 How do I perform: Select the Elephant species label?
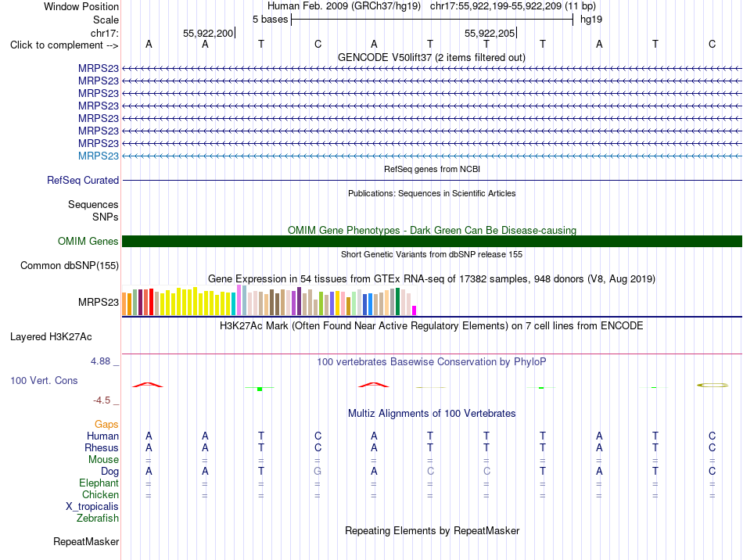tap(99, 483)
